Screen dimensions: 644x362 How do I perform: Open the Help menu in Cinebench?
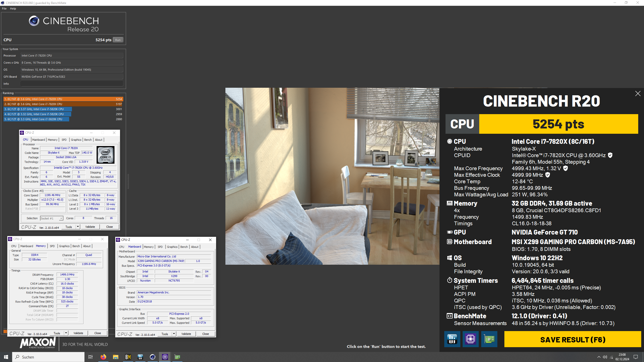tap(13, 9)
